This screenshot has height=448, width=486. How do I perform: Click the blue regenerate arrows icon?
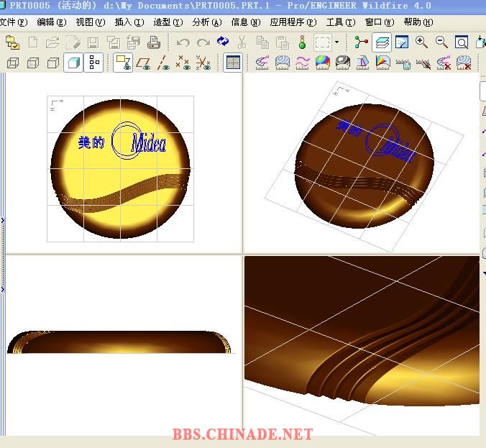(223, 41)
